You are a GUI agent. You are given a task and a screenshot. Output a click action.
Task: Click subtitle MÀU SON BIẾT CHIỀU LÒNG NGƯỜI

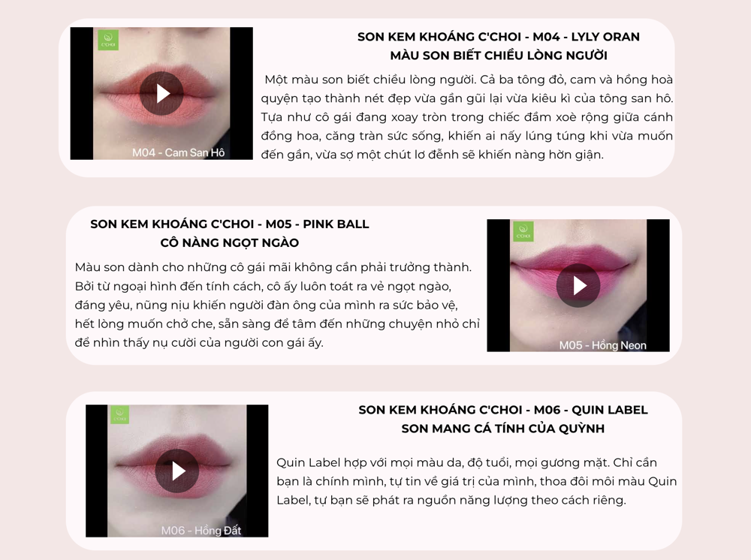coord(498,56)
